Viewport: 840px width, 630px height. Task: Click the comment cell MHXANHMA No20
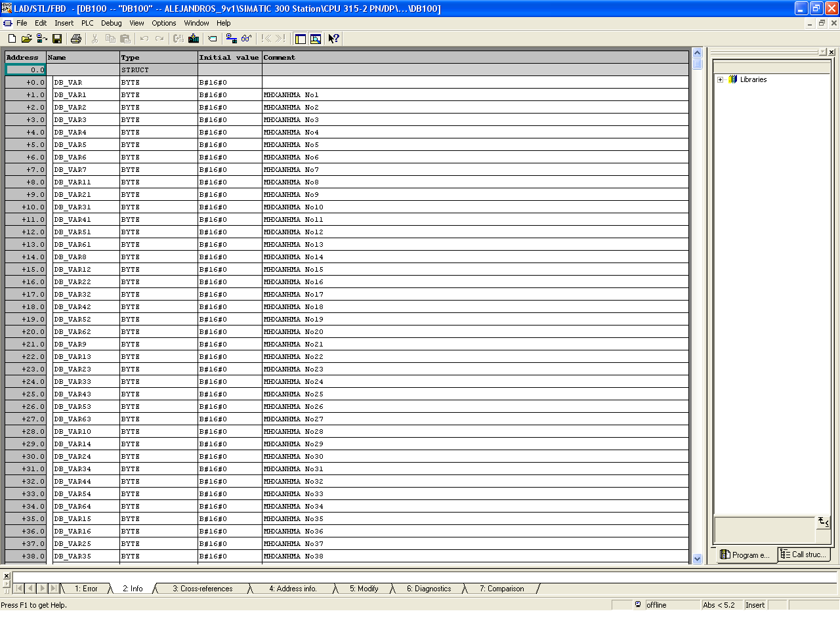476,332
